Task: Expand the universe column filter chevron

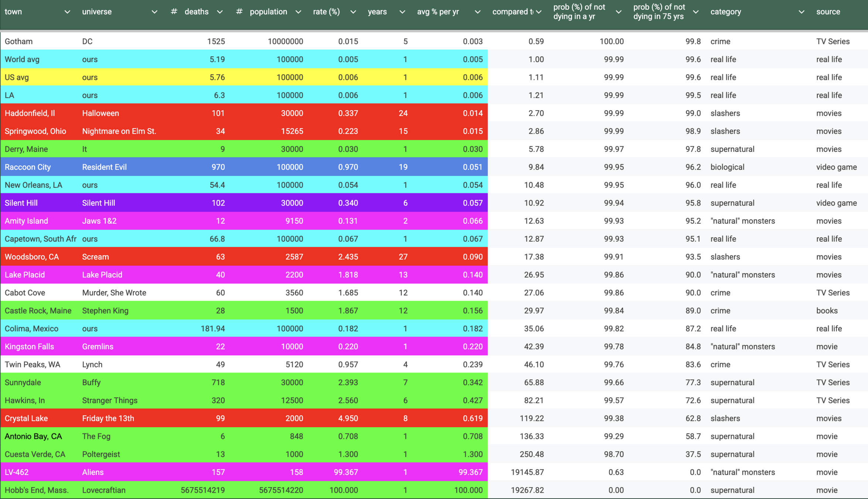Action: [154, 12]
